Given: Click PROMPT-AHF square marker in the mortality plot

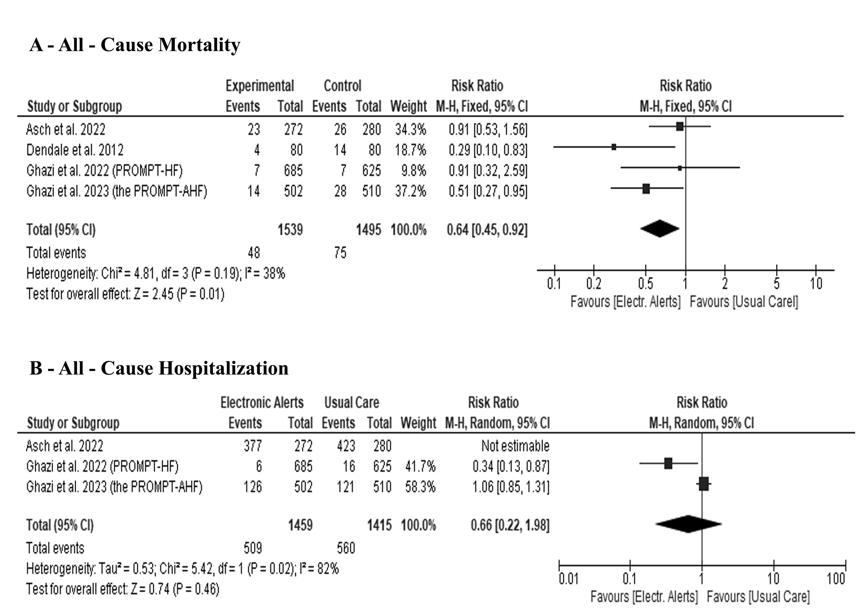Looking at the screenshot, I should (646, 189).
